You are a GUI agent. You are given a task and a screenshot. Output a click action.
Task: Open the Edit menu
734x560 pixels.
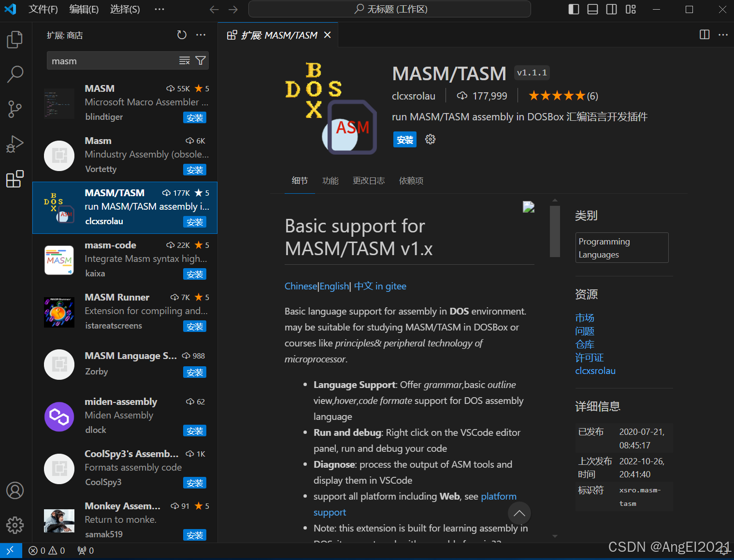click(84, 9)
